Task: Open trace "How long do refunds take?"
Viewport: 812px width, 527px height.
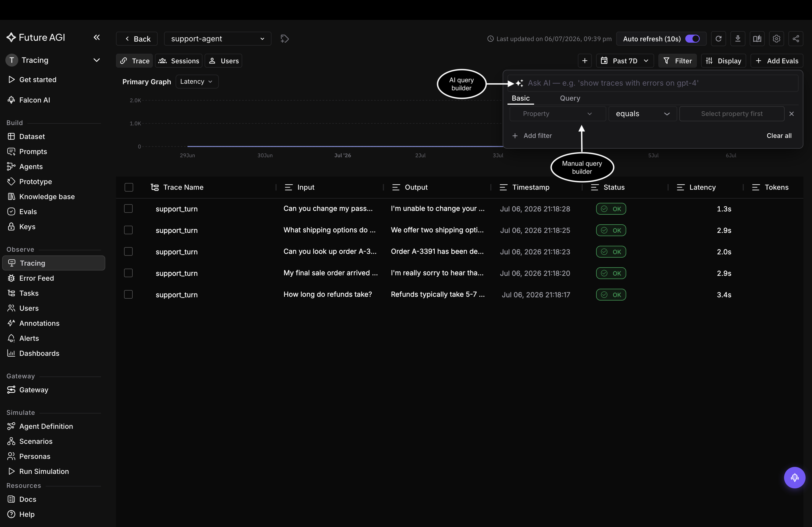Action: [x=327, y=295]
